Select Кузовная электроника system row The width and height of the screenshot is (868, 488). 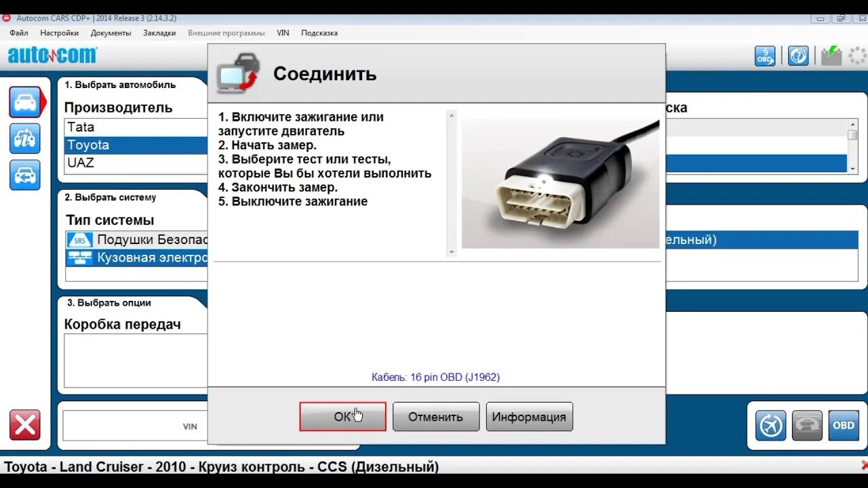[137, 258]
